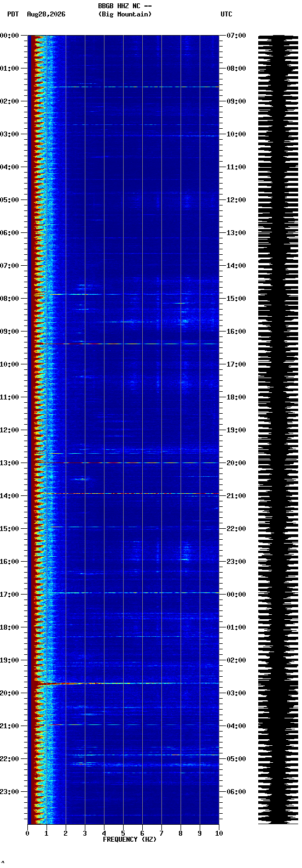302x868 pixels.
Task: Click the 05:00 UTC time label
Action: [x=236, y=759]
